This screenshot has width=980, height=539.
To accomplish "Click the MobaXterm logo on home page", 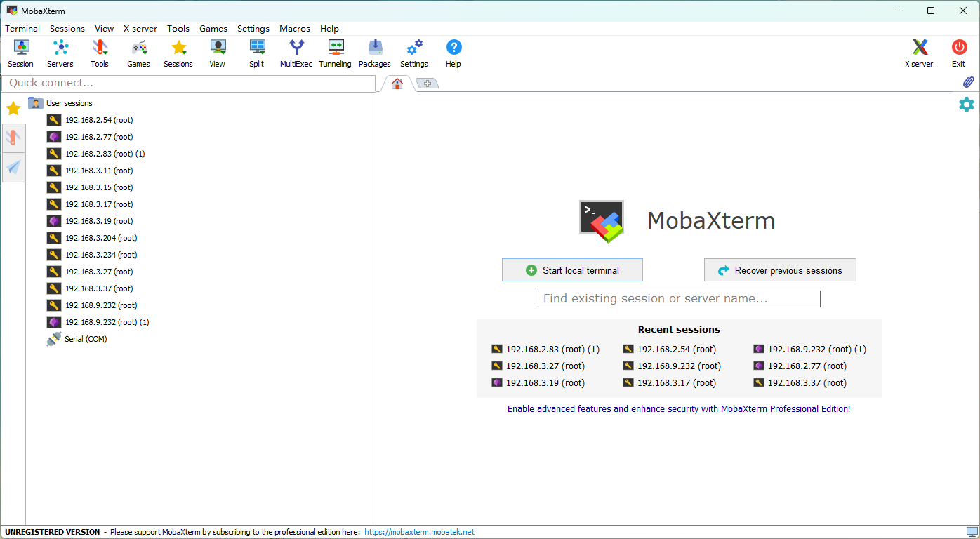I will tap(602, 221).
